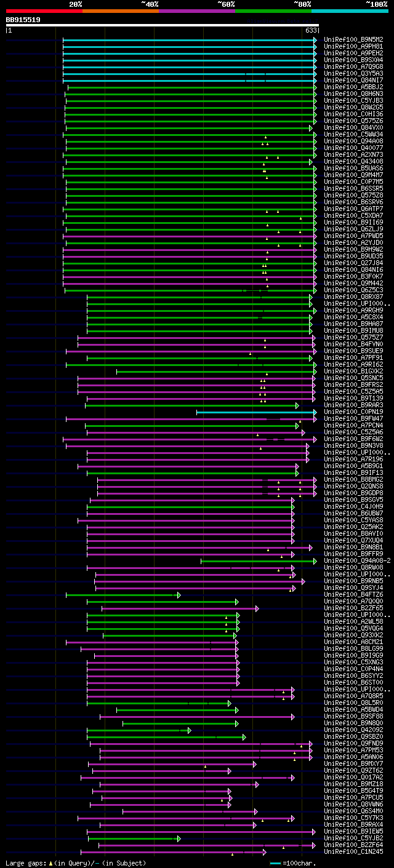Viewport: 394px width, 868px height.
Task: Select the UniRef100_Q84NI7 label
Action: coord(355,81)
